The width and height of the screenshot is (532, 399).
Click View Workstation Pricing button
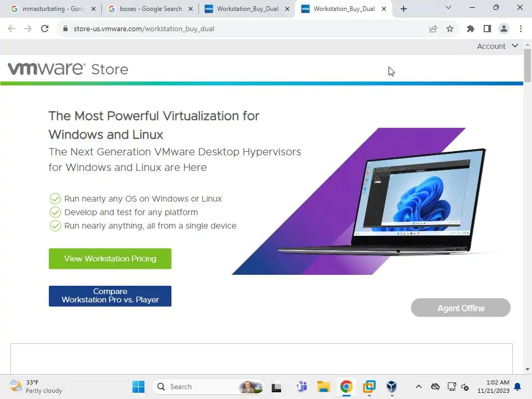click(110, 259)
